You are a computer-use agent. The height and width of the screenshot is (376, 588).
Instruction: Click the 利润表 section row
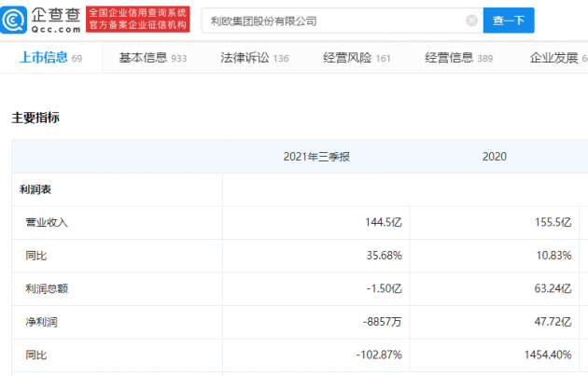click(x=35, y=189)
